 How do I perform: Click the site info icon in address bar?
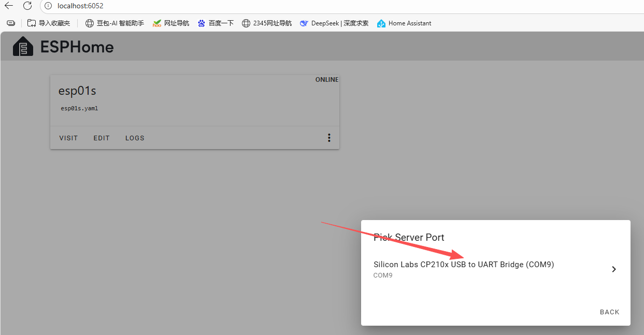pyautogui.click(x=48, y=6)
